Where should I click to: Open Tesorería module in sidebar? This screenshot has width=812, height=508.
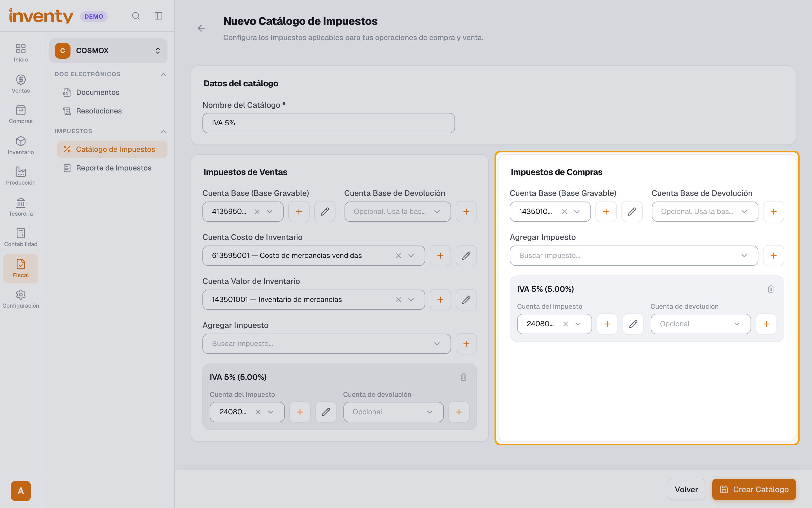point(21,207)
